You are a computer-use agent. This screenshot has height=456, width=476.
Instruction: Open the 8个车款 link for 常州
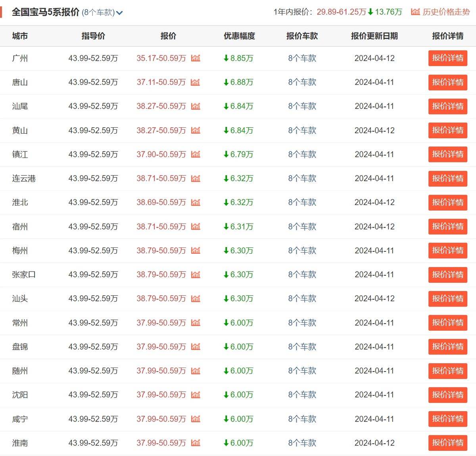coord(302,323)
